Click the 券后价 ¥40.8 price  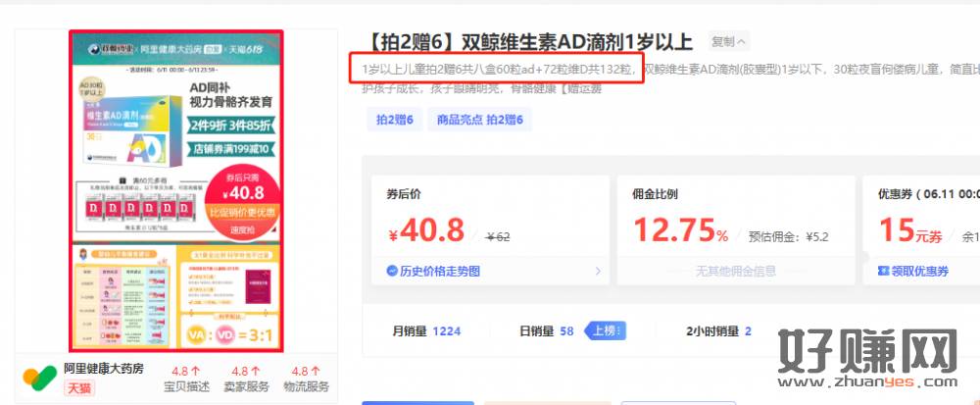pyautogui.click(x=426, y=231)
